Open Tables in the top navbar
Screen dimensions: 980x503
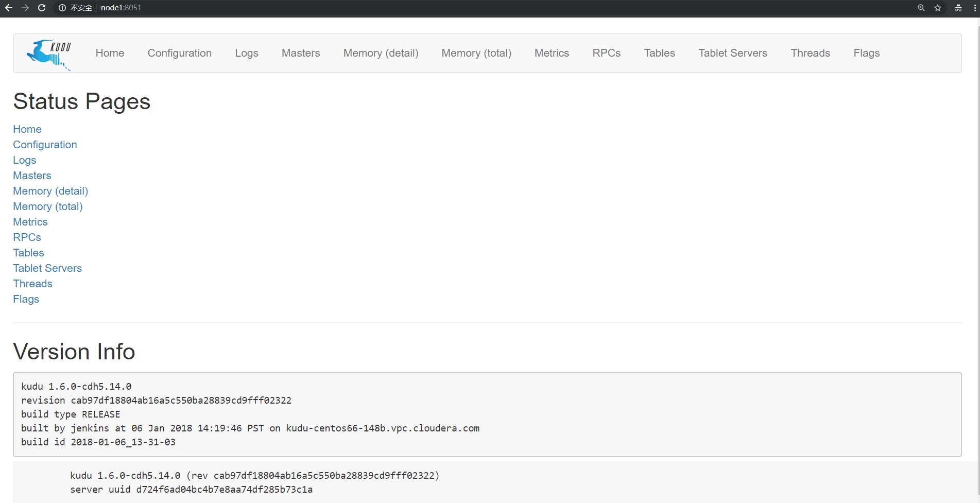(x=660, y=53)
